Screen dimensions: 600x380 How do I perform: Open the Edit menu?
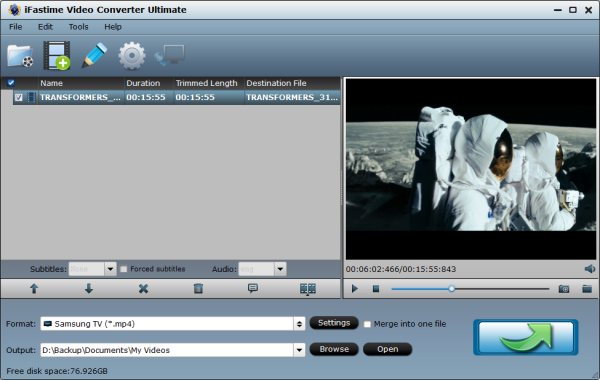pos(45,27)
